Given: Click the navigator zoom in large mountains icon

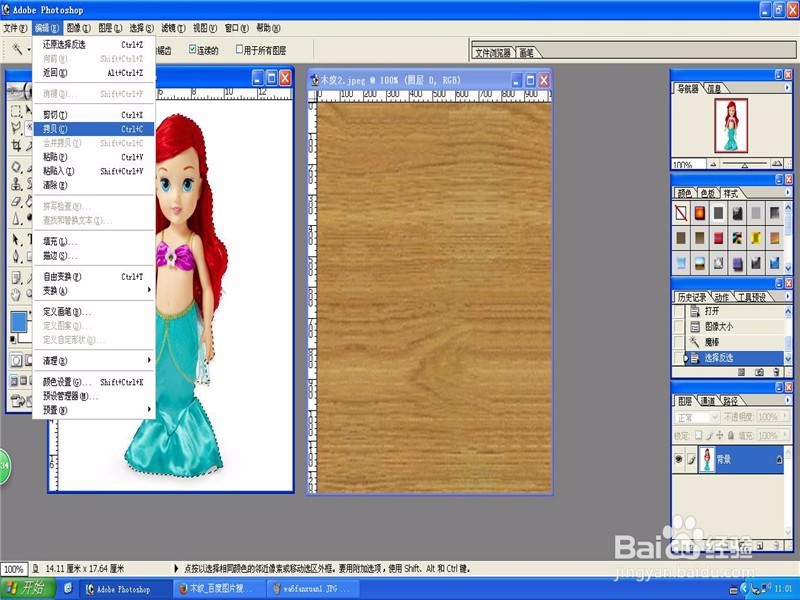Looking at the screenshot, I should [777, 163].
